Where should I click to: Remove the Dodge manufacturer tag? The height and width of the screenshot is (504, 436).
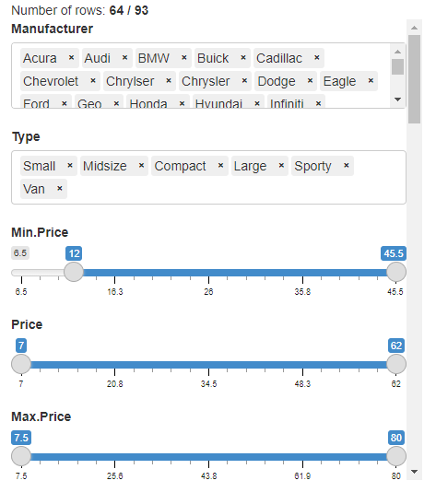click(310, 81)
